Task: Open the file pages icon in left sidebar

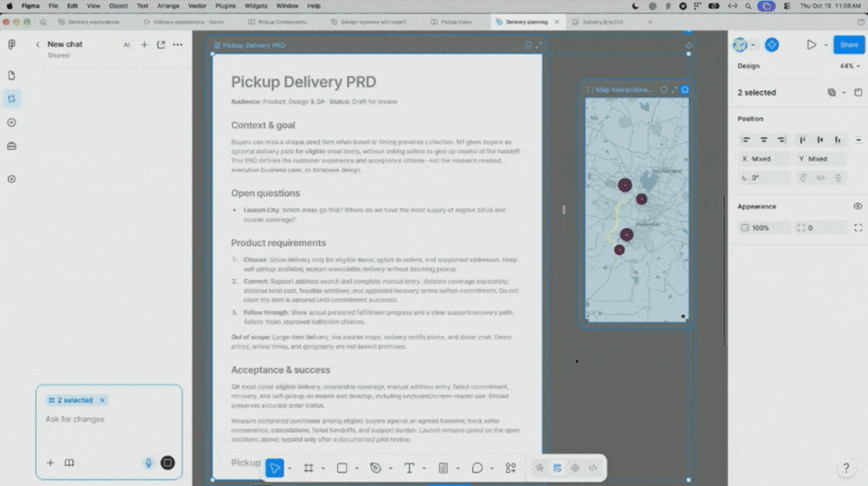Action: point(12,75)
